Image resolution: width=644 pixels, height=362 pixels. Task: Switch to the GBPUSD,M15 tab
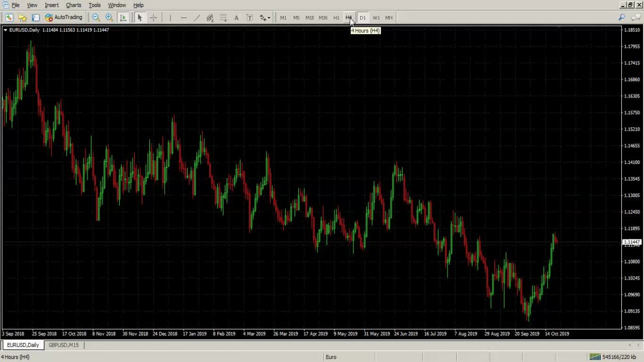point(63,345)
